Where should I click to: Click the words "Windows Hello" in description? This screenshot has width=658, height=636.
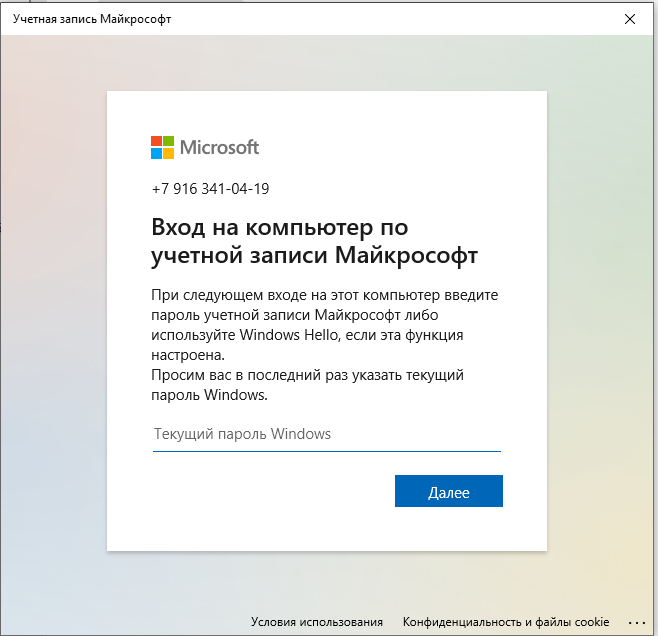[x=289, y=335]
